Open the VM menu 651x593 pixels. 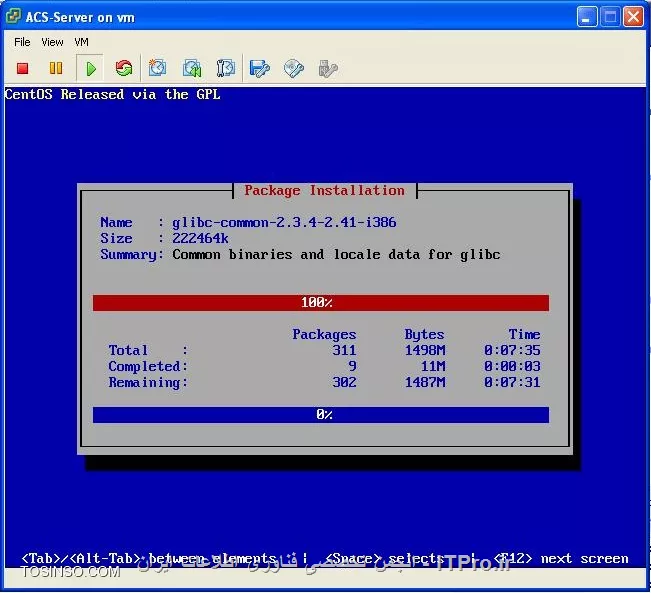[81, 42]
